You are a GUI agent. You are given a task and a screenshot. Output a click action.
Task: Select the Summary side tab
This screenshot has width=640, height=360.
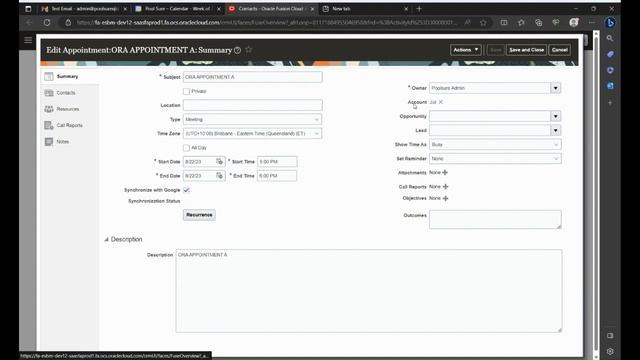click(69, 76)
